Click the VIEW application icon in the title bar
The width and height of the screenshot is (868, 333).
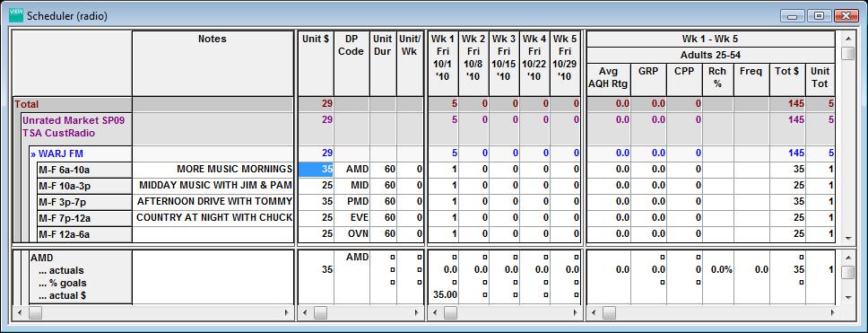(16, 15)
